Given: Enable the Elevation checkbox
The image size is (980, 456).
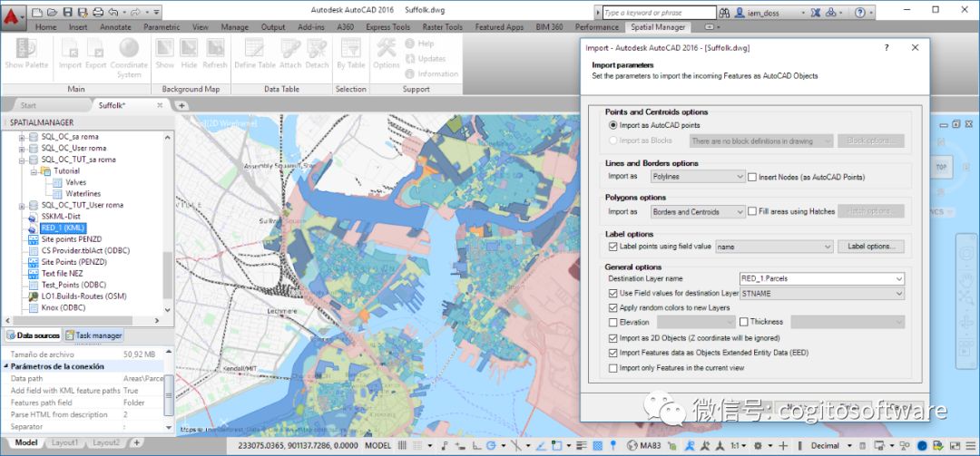Looking at the screenshot, I should click(612, 323).
